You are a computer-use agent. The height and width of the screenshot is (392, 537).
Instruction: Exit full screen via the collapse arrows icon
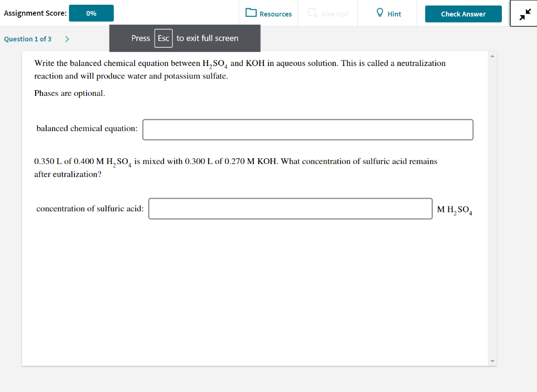pyautogui.click(x=524, y=13)
